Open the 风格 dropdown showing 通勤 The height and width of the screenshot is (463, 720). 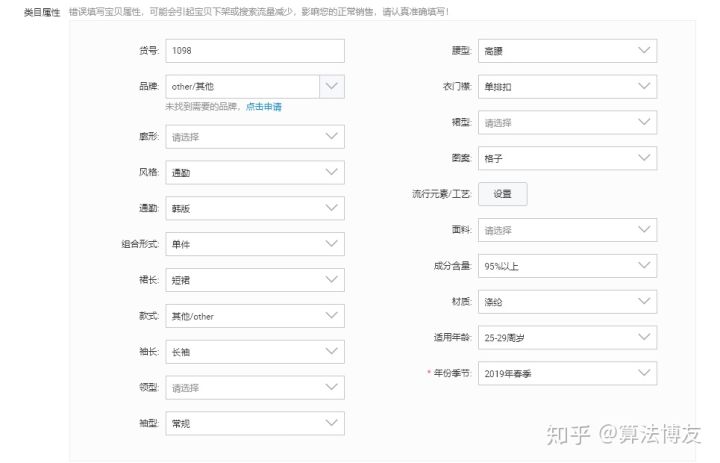(x=254, y=173)
